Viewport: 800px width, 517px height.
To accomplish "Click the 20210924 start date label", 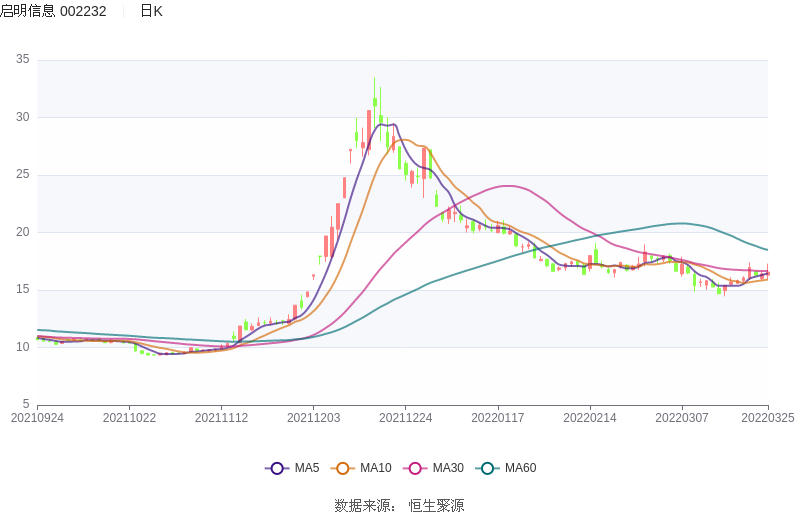I will click(37, 418).
